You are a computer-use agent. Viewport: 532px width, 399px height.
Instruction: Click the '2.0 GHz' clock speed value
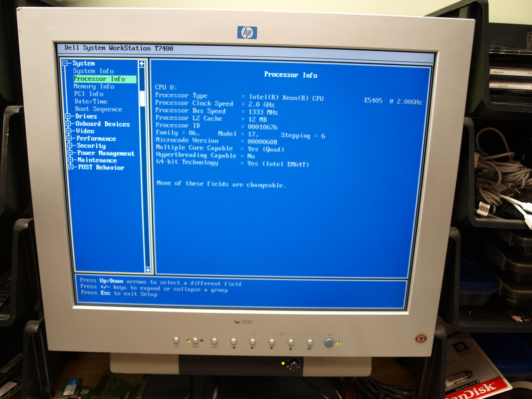261,105
